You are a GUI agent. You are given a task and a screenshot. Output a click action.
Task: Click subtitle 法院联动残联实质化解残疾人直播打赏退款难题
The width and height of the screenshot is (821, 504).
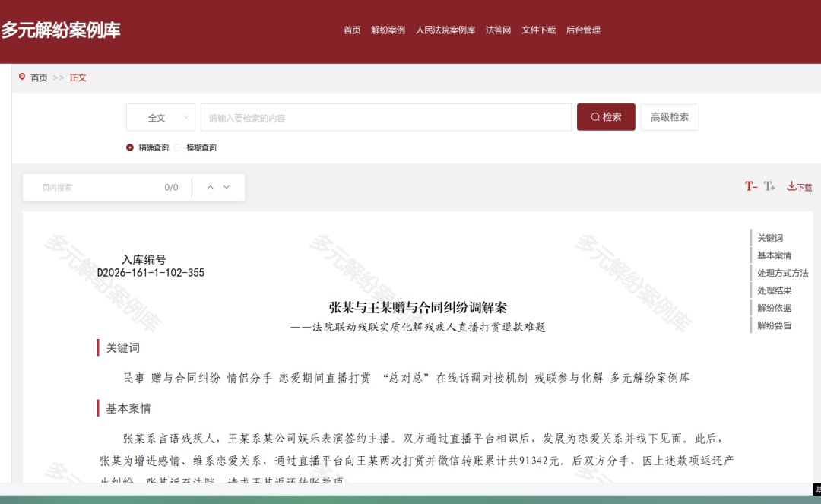pos(429,327)
